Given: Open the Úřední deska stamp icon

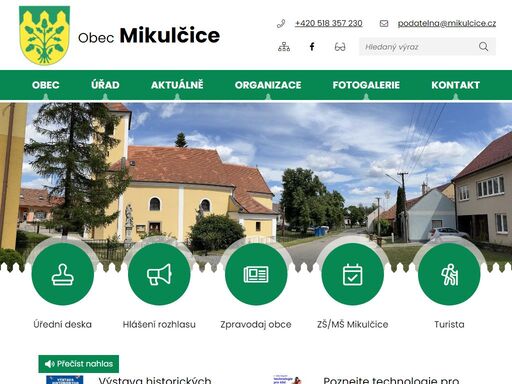Looking at the screenshot, I should coord(63,274).
